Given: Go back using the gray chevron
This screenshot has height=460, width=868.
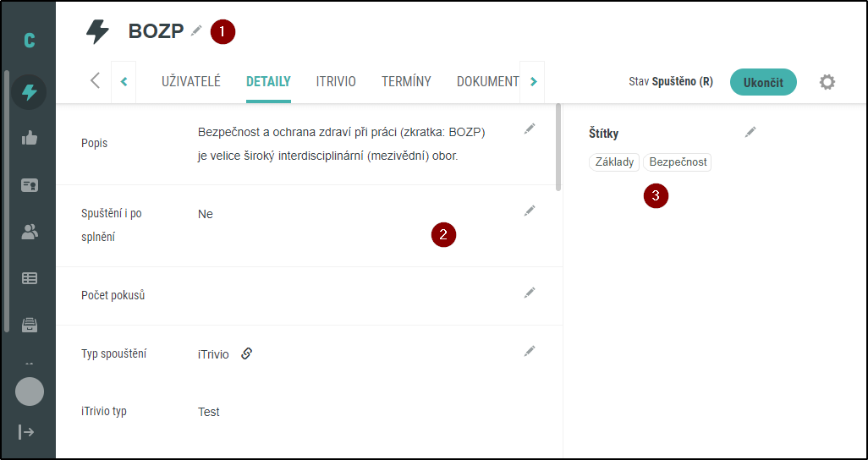Looking at the screenshot, I should click(x=96, y=81).
